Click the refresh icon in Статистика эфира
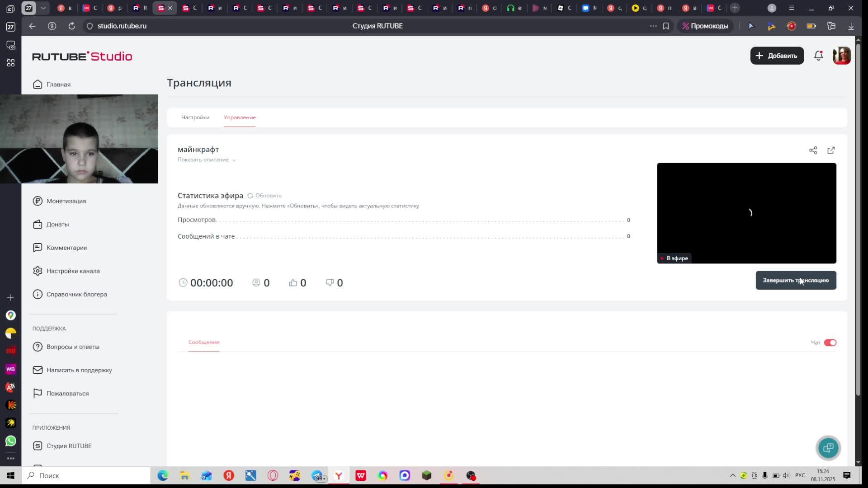The image size is (868, 488). click(250, 196)
